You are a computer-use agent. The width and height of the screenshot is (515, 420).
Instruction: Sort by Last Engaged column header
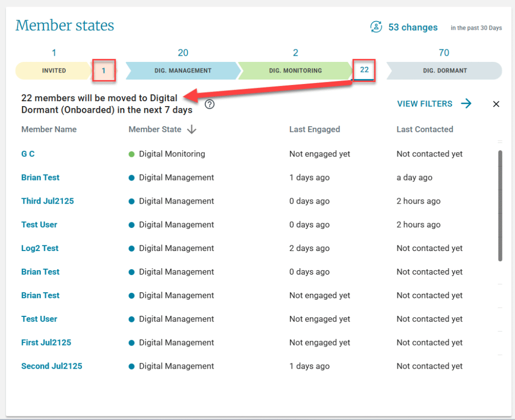[314, 129]
